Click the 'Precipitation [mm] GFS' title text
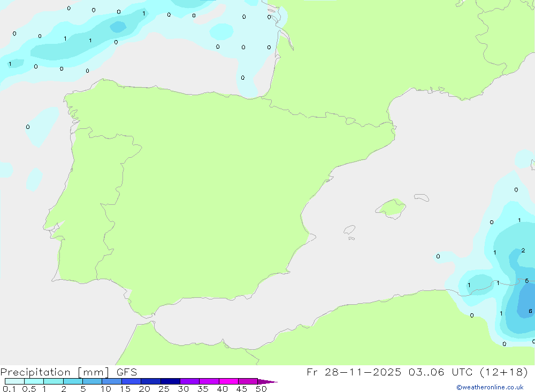Image resolution: width=535 pixels, height=392 pixels. tap(68, 372)
